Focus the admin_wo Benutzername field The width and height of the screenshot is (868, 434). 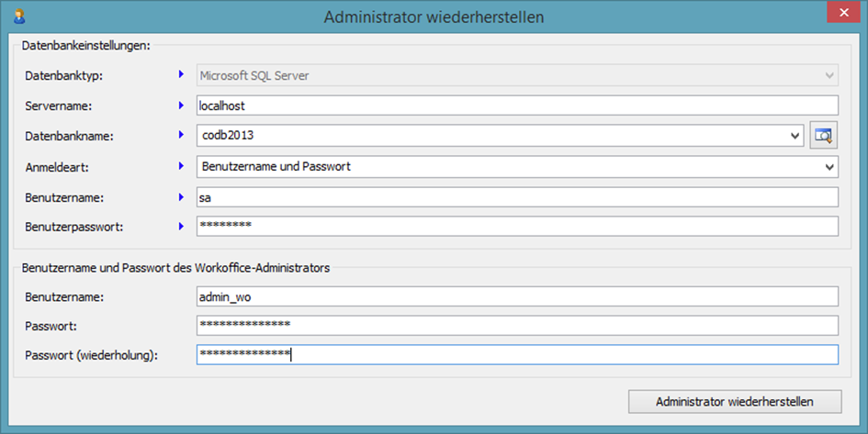point(517,296)
